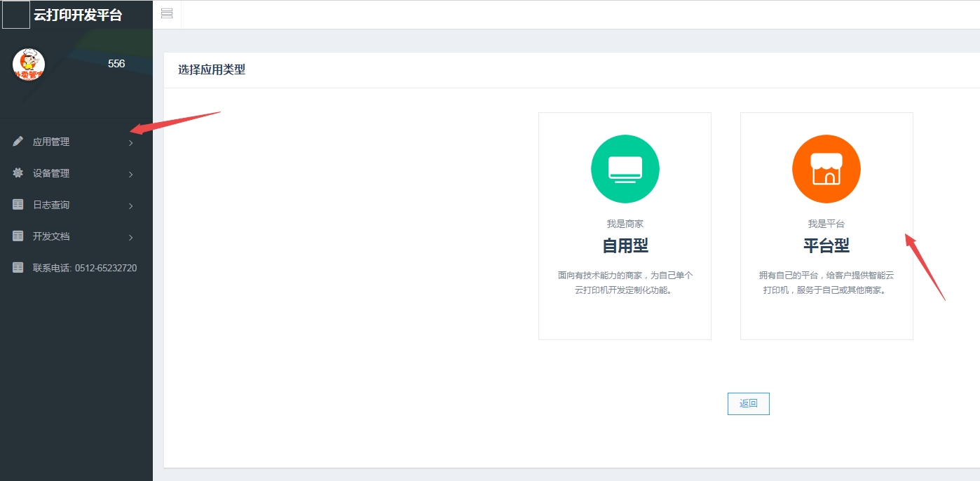The width and height of the screenshot is (980, 481).
Task: Select the 自用型 heading
Action: click(x=625, y=245)
